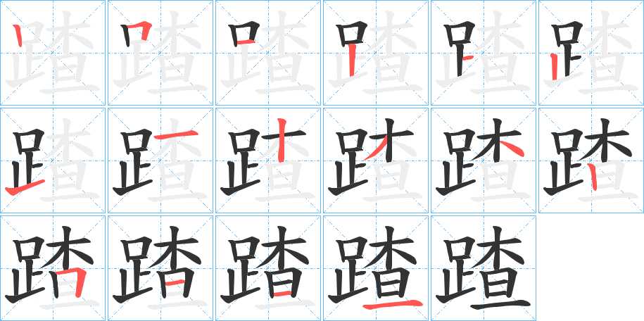Viewport: 644px width, 321px height.
Task: Select the eleventh step with red right-falling stroke
Action: tap(484, 160)
